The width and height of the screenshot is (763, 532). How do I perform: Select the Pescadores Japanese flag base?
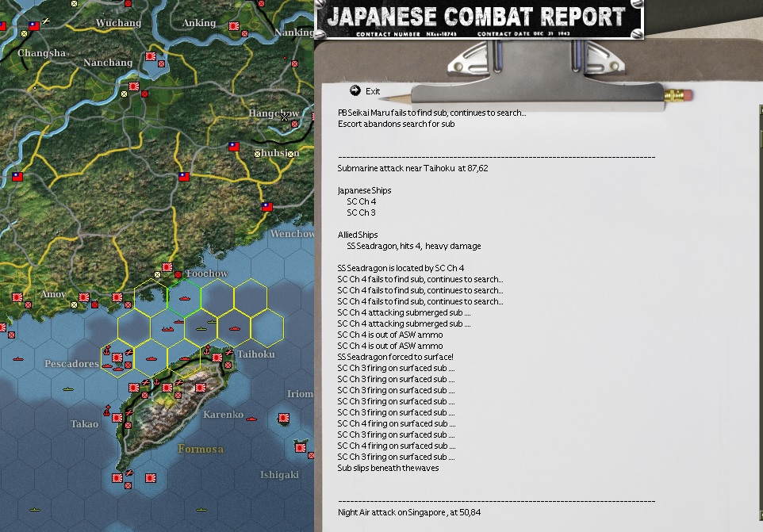[x=117, y=358]
